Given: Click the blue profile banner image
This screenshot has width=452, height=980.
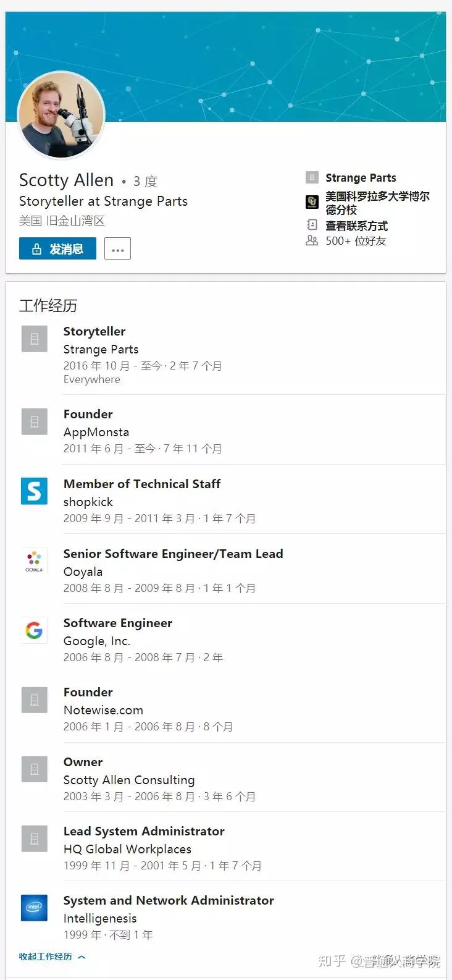Looking at the screenshot, I should pos(278,62).
